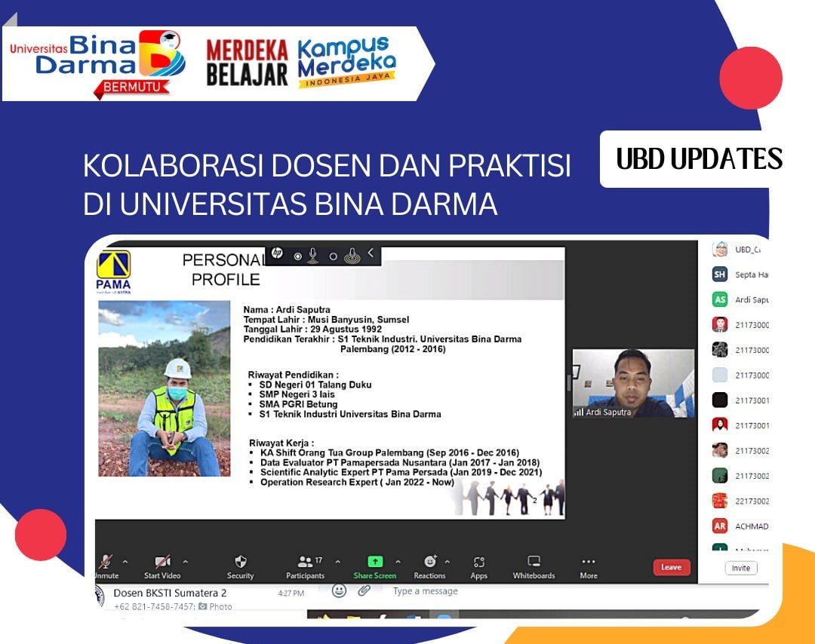815x644 pixels.
Task: Click the avatar beside participant 22173002
Action: (720, 501)
